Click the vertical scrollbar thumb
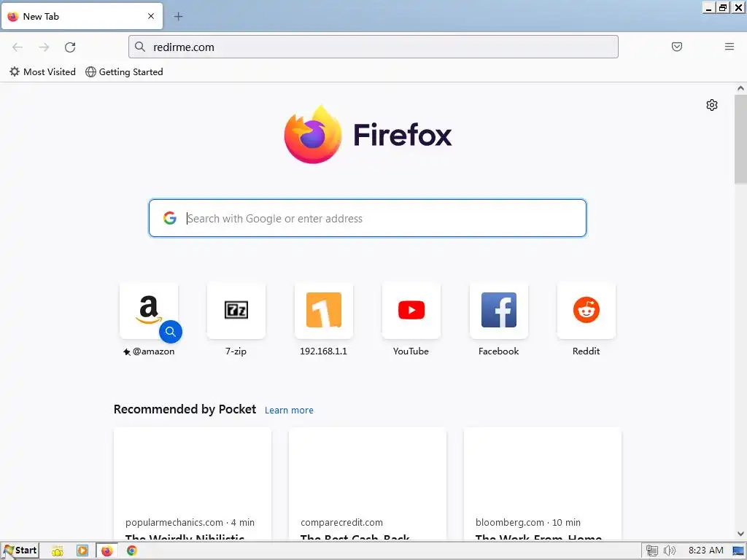747x560 pixels. (x=740, y=139)
